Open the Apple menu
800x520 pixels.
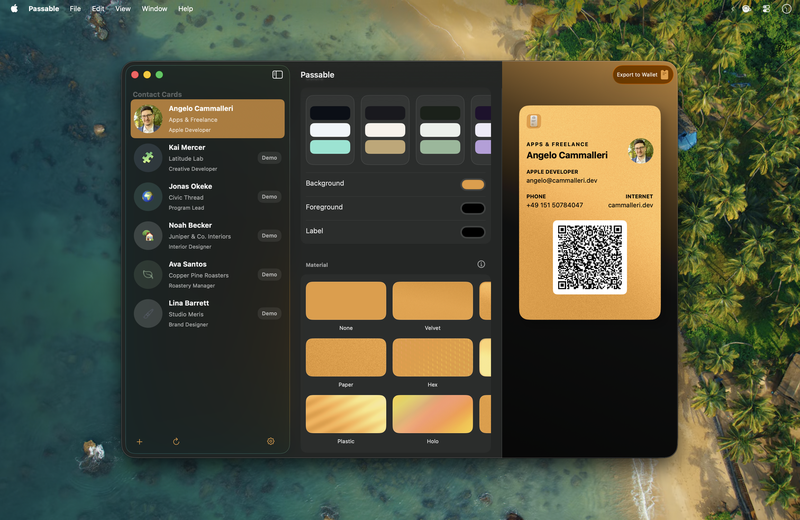[14, 8]
